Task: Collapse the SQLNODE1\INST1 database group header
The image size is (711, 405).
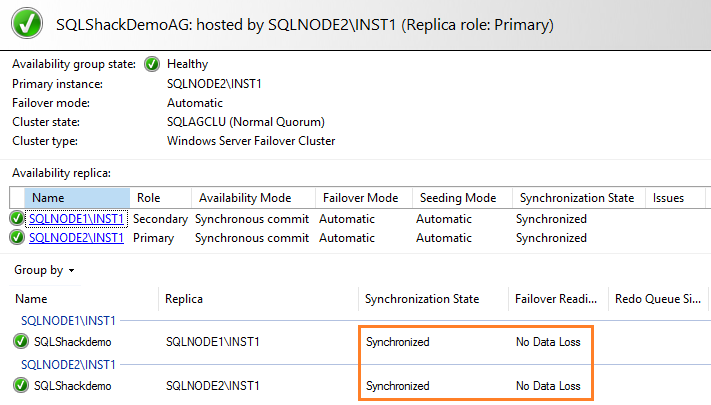Action: [69, 321]
